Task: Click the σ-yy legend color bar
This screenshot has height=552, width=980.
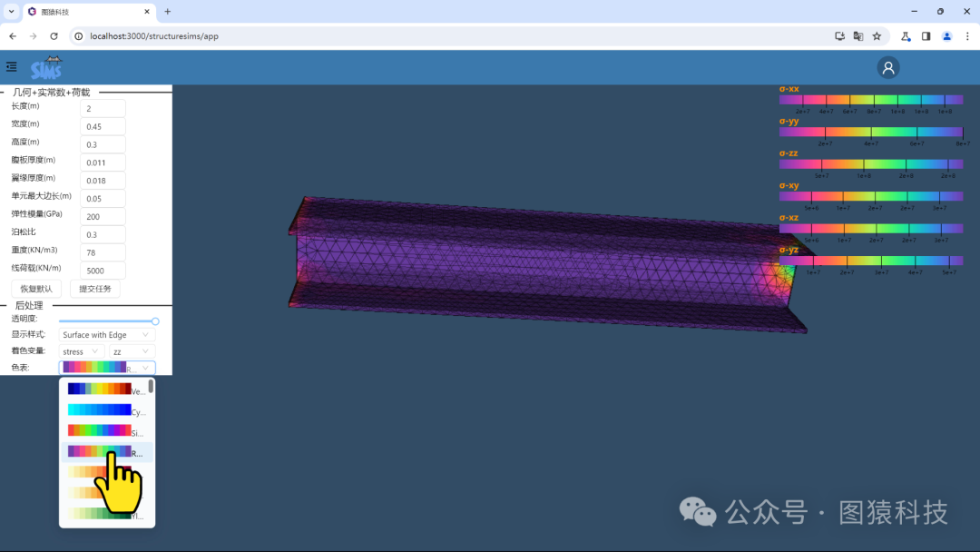Action: (870, 132)
